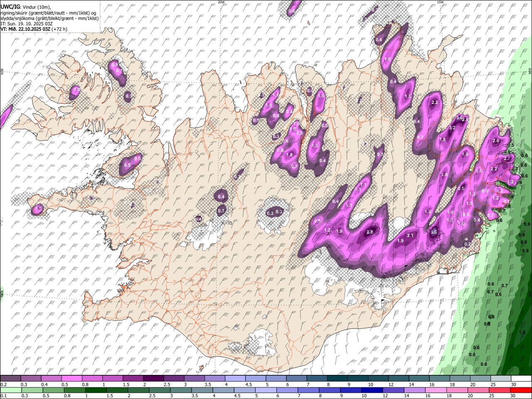Click the 'IT: Sun. 19. 10. 2025 03Z' line
Viewport: 532px width, 399px height.
click(x=27, y=24)
